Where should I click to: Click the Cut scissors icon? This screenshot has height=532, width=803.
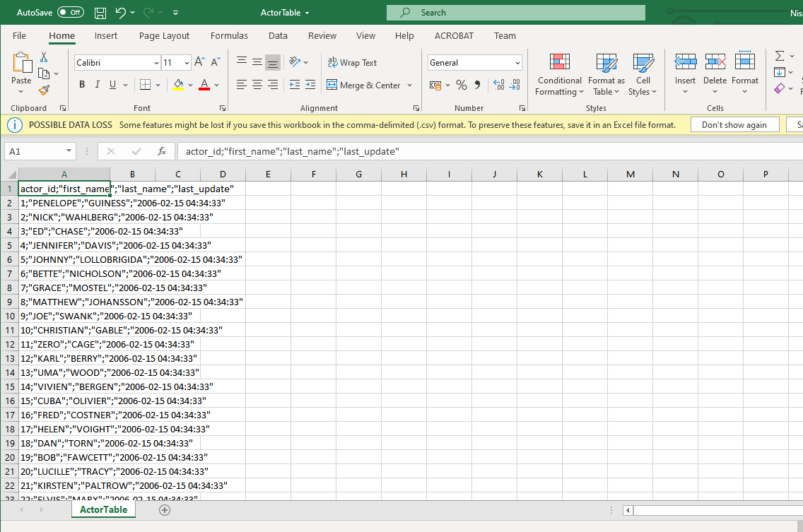pos(44,57)
